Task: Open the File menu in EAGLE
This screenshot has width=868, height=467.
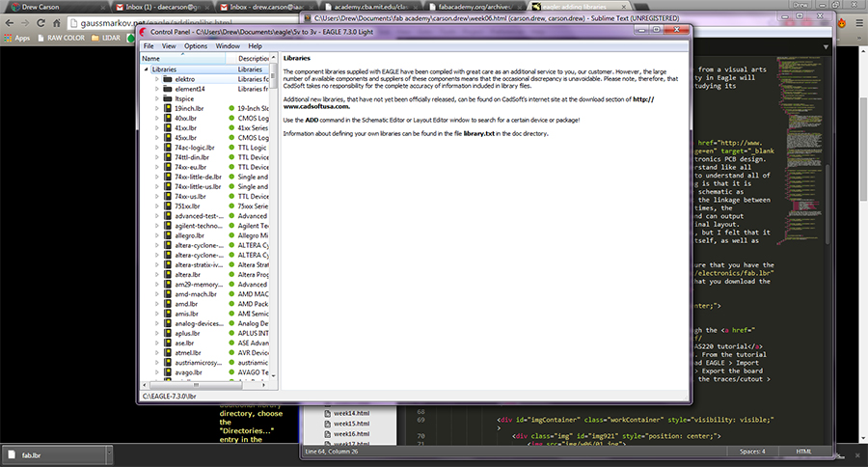Action: (x=149, y=46)
